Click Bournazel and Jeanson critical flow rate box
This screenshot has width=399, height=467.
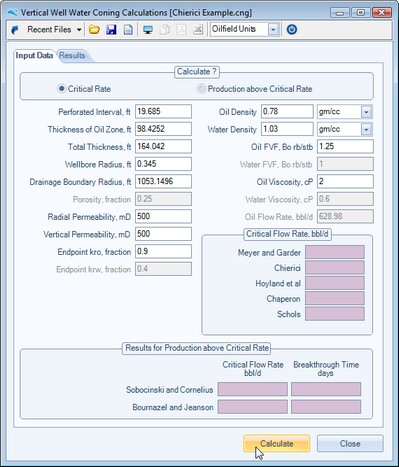point(253,407)
